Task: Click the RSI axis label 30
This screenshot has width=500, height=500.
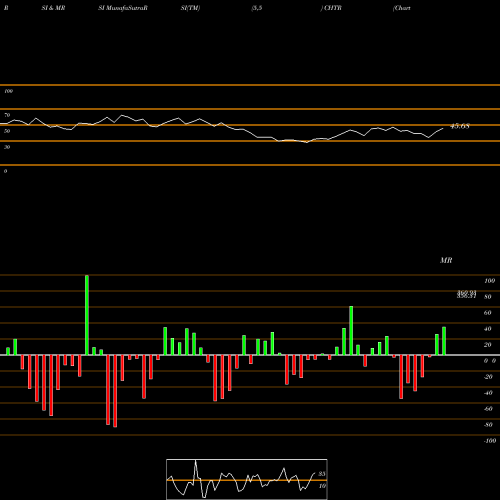Action: [7, 147]
